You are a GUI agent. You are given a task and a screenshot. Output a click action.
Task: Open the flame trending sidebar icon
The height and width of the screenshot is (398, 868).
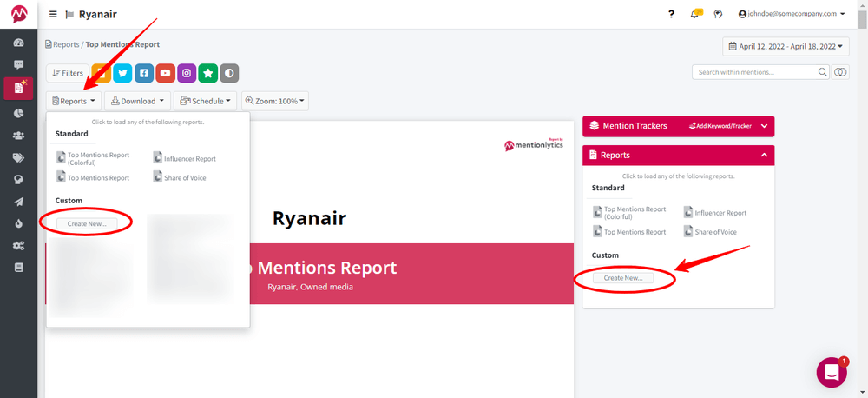click(19, 224)
